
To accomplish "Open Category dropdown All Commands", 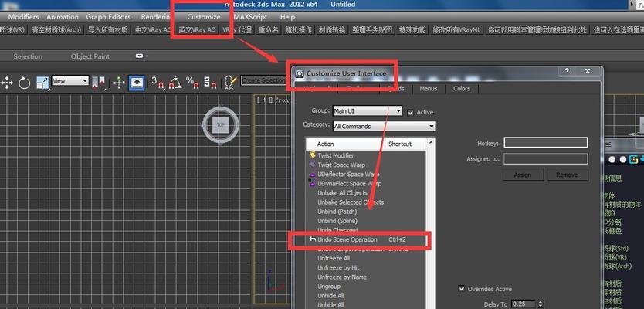I will pyautogui.click(x=384, y=126).
